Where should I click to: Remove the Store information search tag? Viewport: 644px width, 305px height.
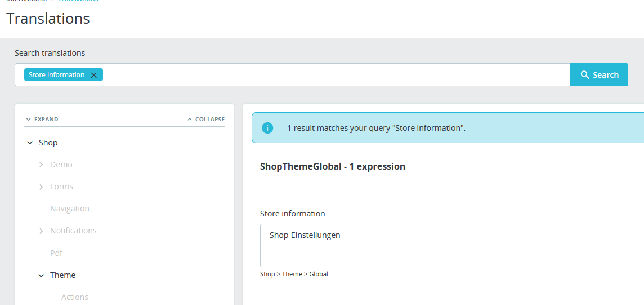coord(94,75)
